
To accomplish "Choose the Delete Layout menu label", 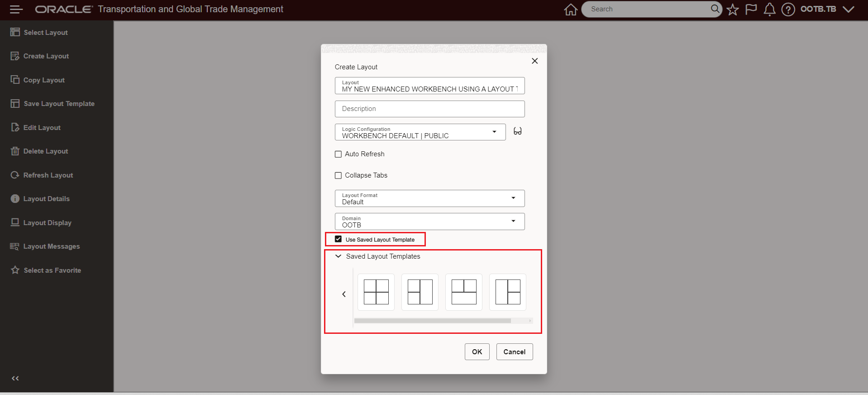I will pyautogui.click(x=46, y=151).
